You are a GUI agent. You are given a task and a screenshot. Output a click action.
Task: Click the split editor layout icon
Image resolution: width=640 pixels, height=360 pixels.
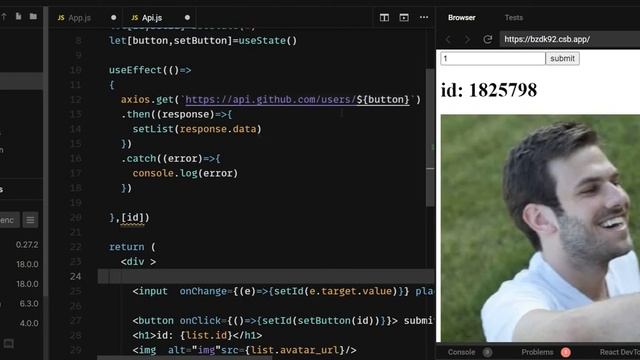coord(384,17)
